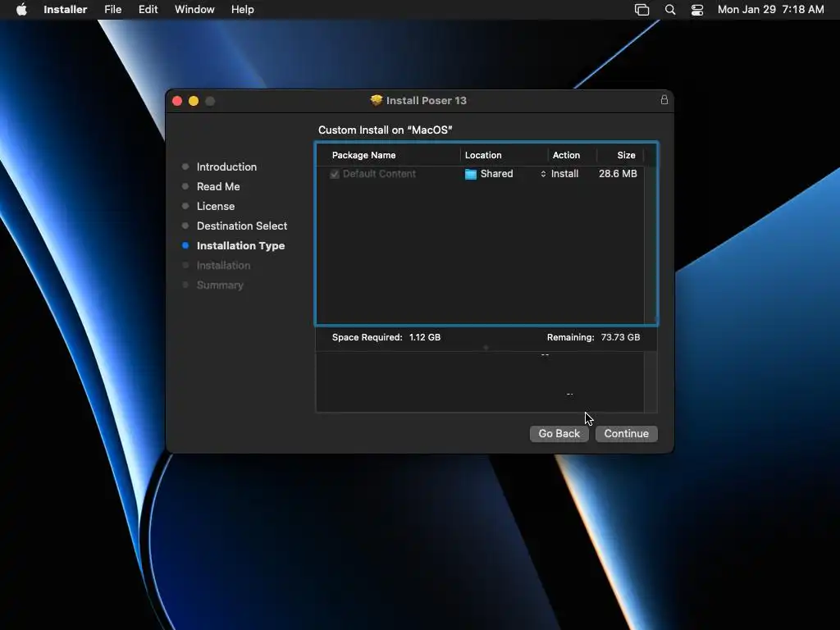Select the License step in sidebar
This screenshot has height=630, width=840.
click(x=216, y=206)
